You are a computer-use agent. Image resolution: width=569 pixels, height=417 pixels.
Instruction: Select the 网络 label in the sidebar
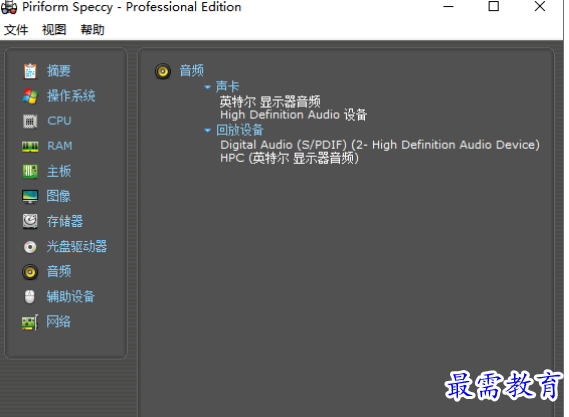coord(58,322)
